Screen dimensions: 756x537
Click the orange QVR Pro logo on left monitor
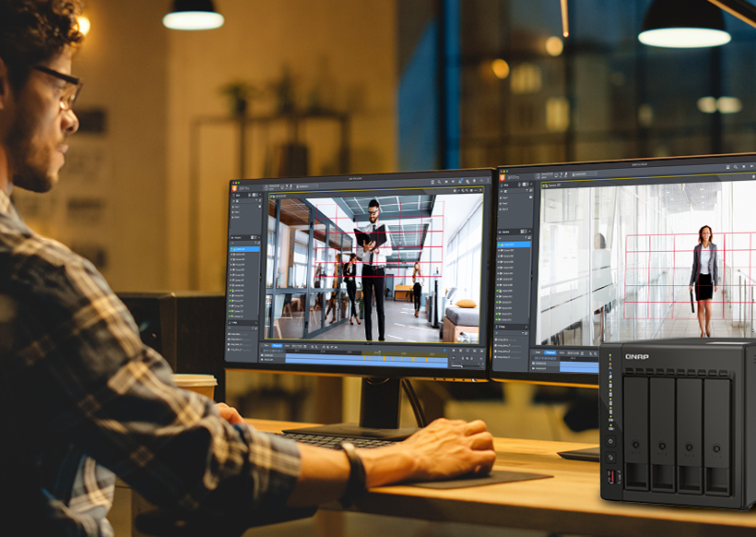[236, 187]
